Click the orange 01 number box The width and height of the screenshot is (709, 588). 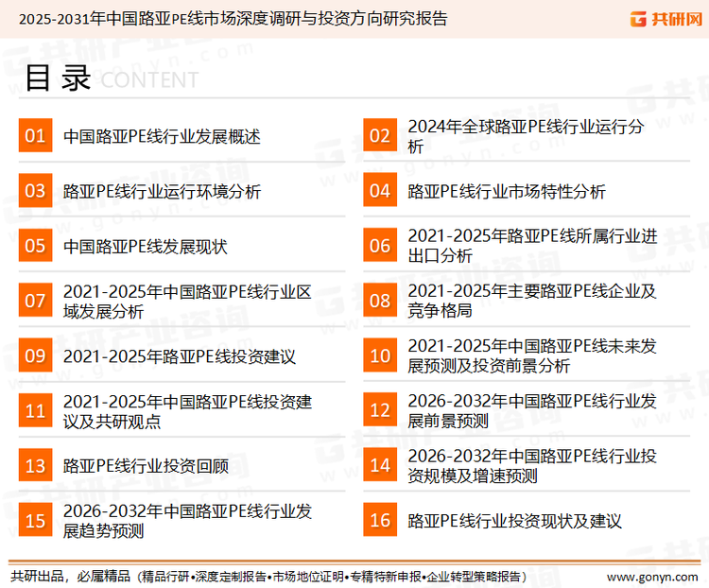pos(35,135)
